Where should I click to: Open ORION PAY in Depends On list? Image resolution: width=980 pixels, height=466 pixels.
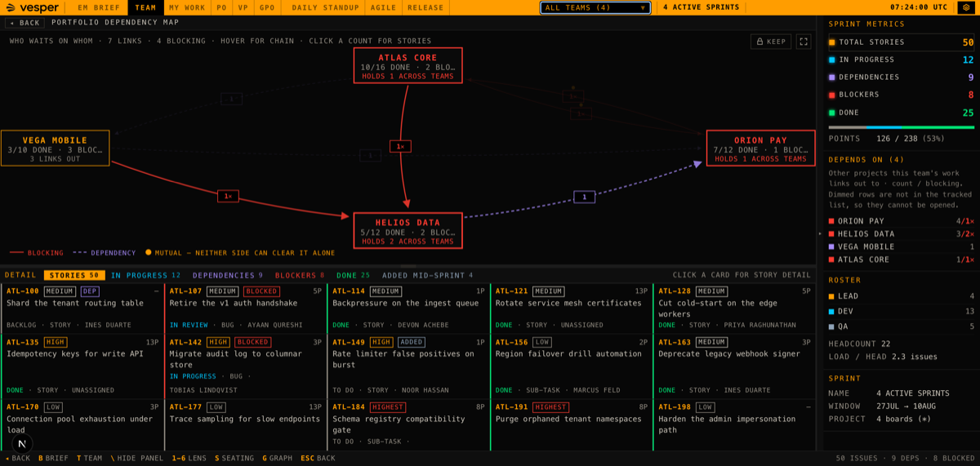pos(901,221)
